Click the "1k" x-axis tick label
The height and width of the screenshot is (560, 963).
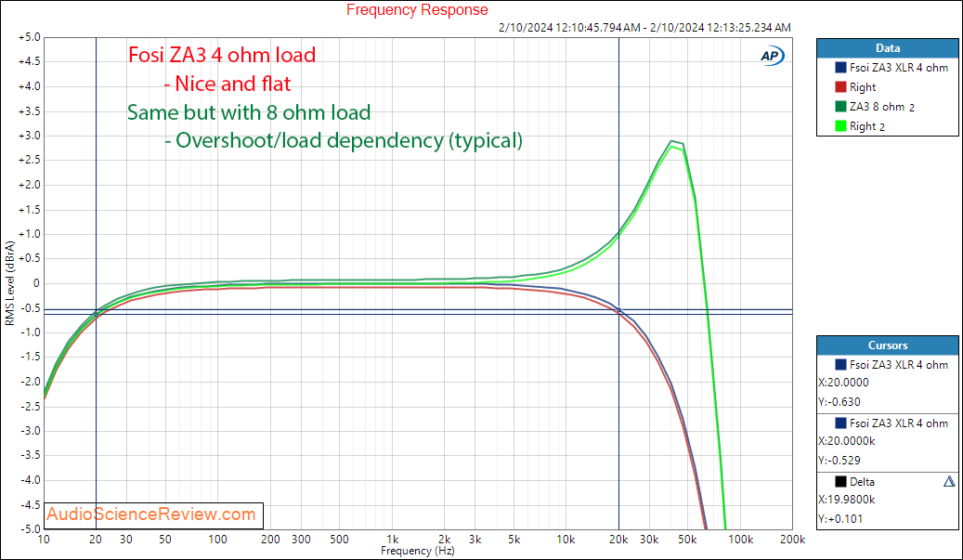click(393, 540)
